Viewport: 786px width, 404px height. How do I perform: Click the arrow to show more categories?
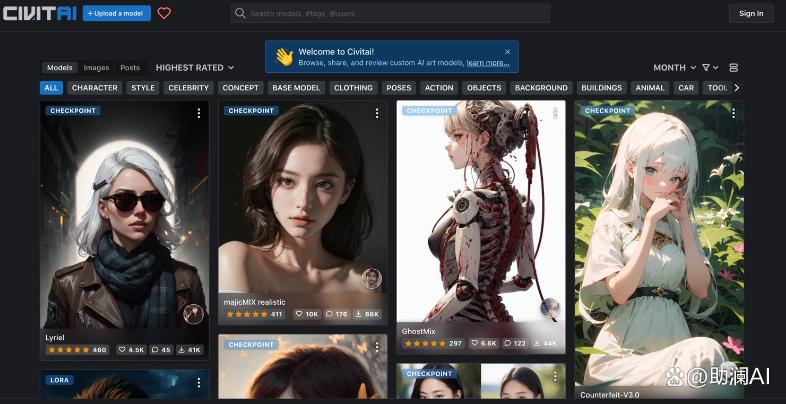pyautogui.click(x=736, y=88)
